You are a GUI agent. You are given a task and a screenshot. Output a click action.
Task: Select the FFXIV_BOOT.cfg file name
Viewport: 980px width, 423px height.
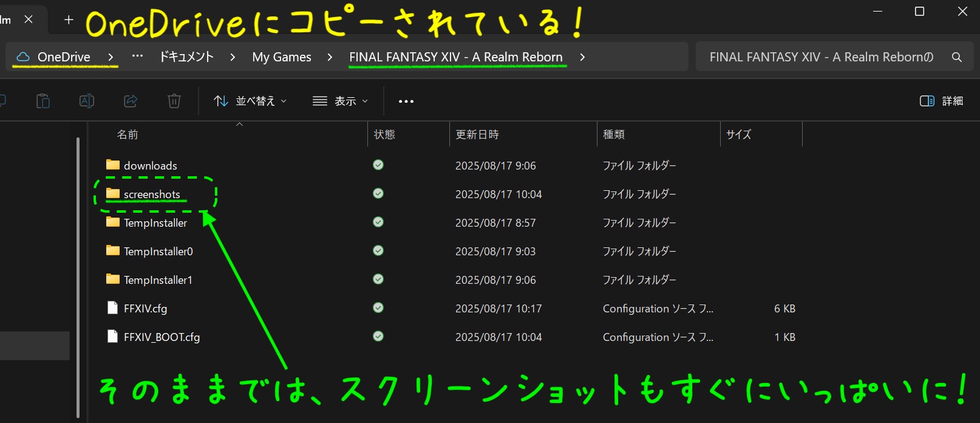coord(162,337)
